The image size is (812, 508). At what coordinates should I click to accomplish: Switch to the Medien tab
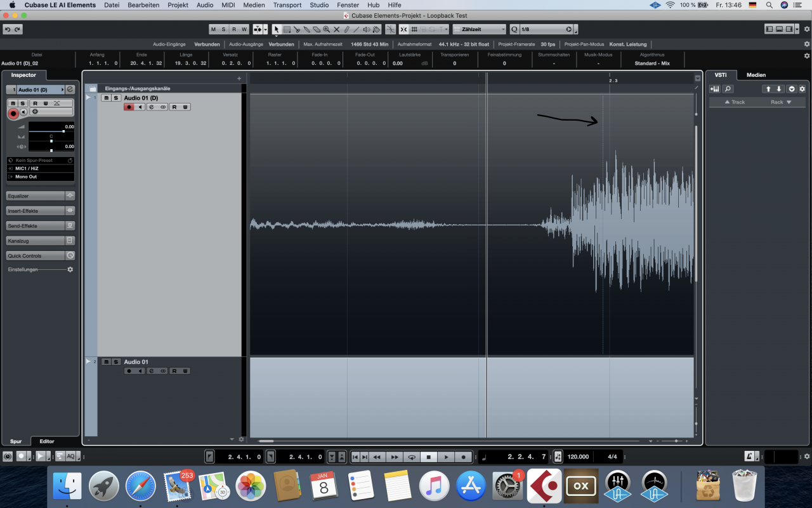click(x=756, y=75)
